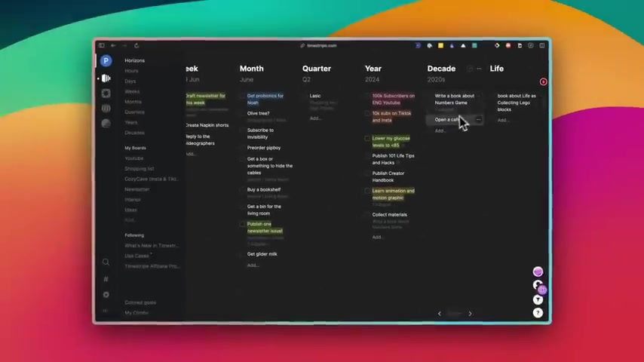This screenshot has width=644, height=362.
Task: Mark '10k subs on Tiktok' as done
Action: coord(367,114)
